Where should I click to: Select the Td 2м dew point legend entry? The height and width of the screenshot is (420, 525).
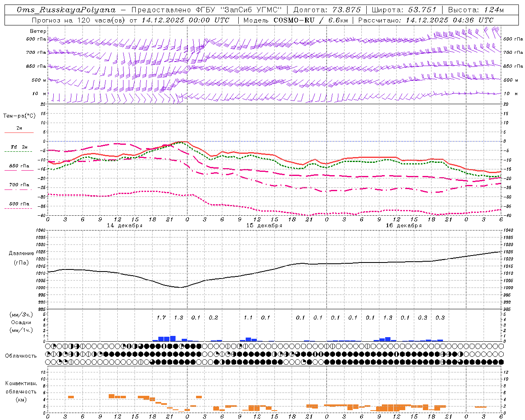pos(19,147)
